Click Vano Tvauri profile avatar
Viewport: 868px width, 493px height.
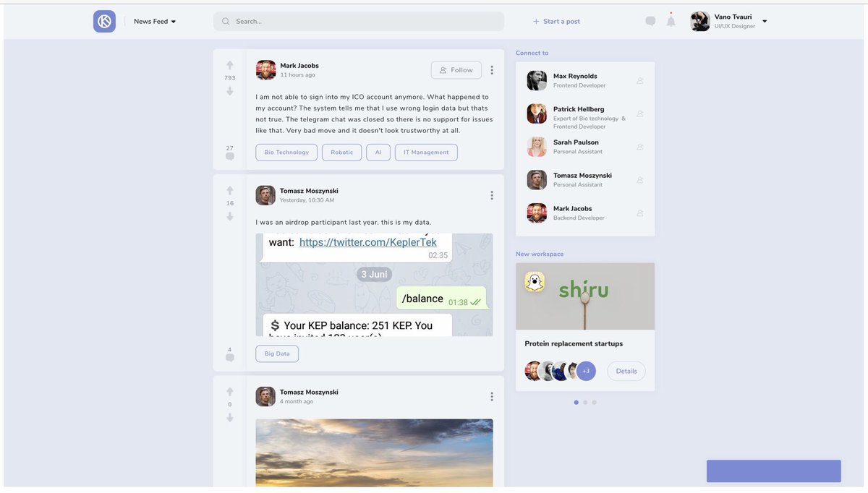coord(700,21)
